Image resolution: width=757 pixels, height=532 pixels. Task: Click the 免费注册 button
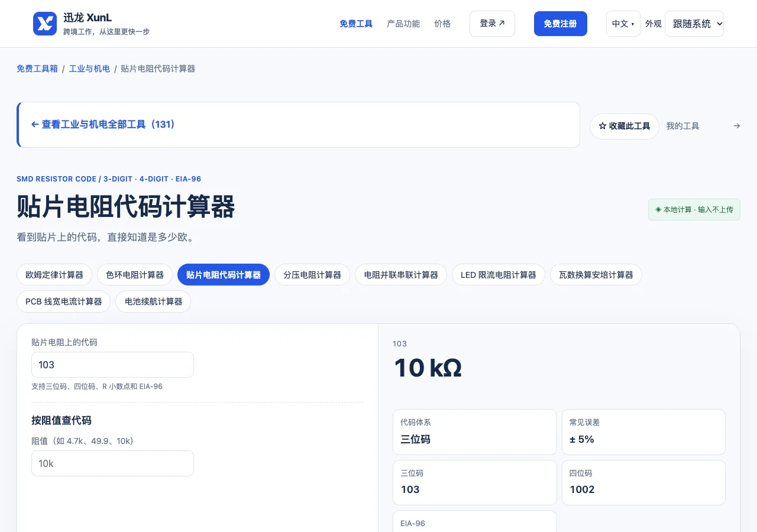(560, 24)
